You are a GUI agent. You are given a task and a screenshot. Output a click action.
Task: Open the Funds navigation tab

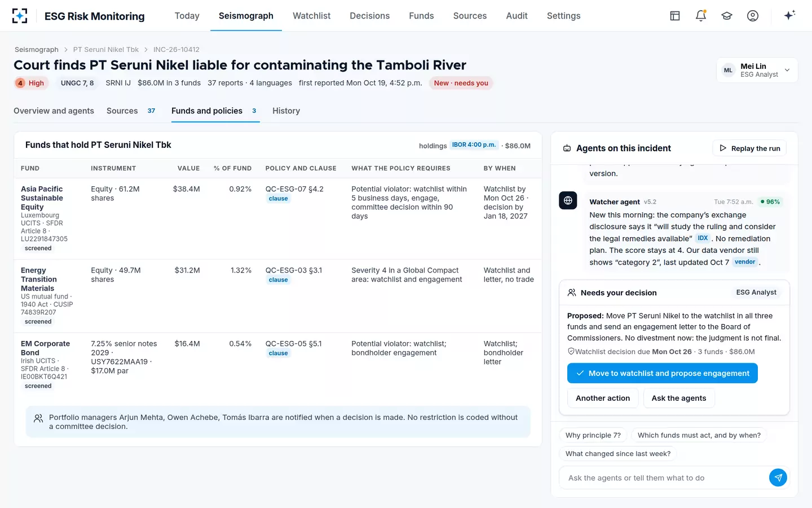point(421,16)
